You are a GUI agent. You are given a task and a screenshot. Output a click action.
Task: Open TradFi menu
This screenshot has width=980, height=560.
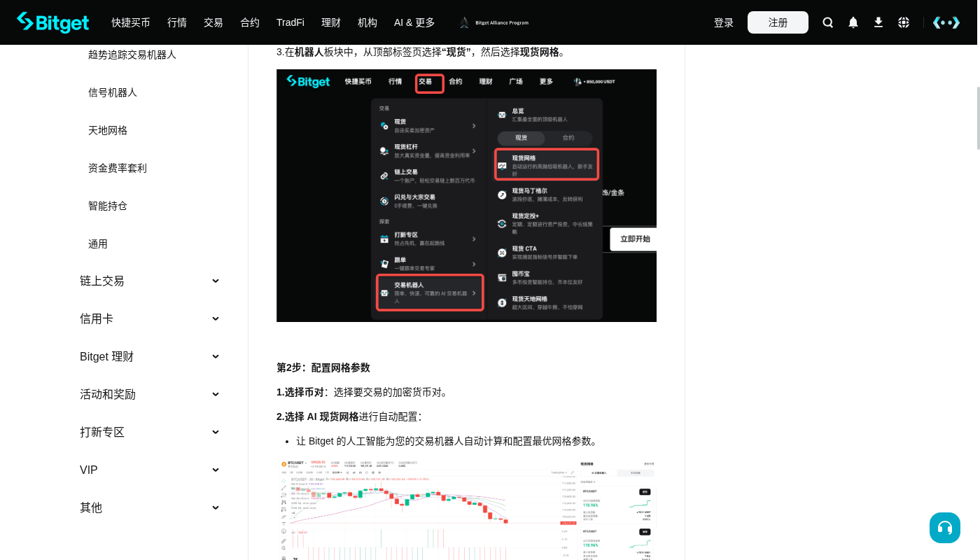[290, 22]
